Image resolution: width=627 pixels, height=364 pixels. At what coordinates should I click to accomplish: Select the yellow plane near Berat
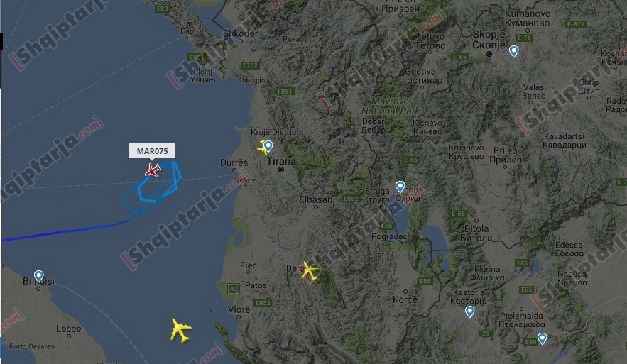310,271
